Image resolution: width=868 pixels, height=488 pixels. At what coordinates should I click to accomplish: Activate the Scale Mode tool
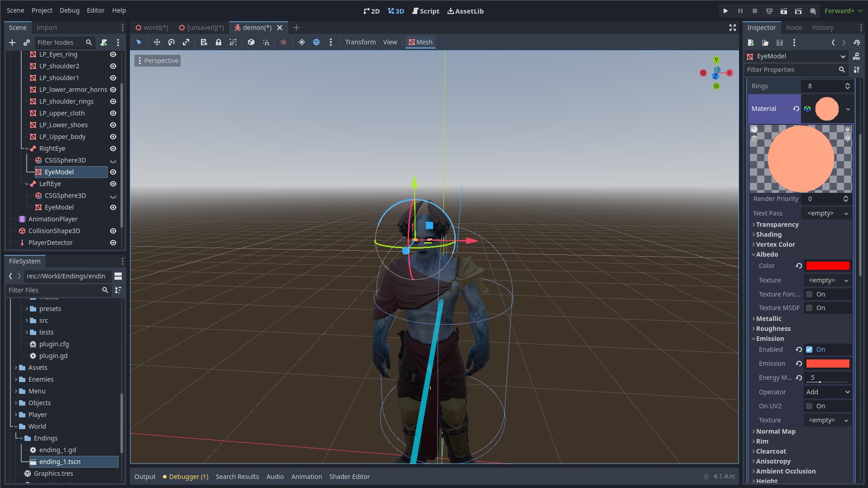pyautogui.click(x=186, y=42)
